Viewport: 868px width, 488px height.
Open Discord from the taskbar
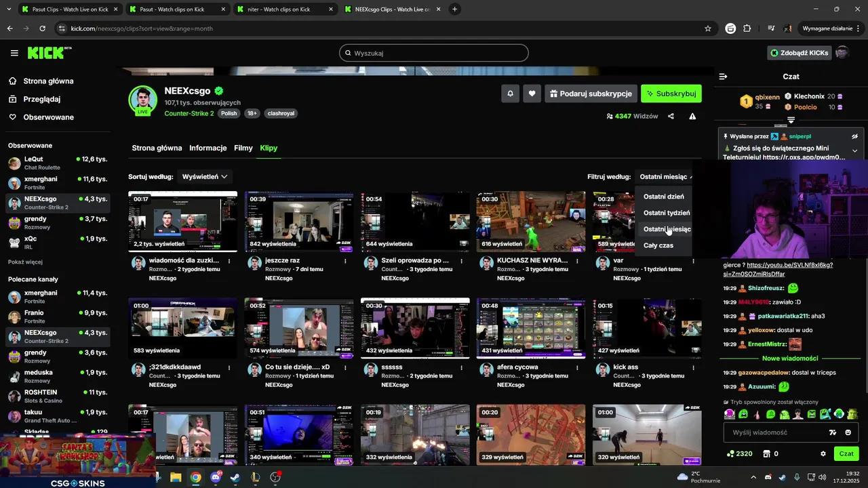click(x=216, y=477)
